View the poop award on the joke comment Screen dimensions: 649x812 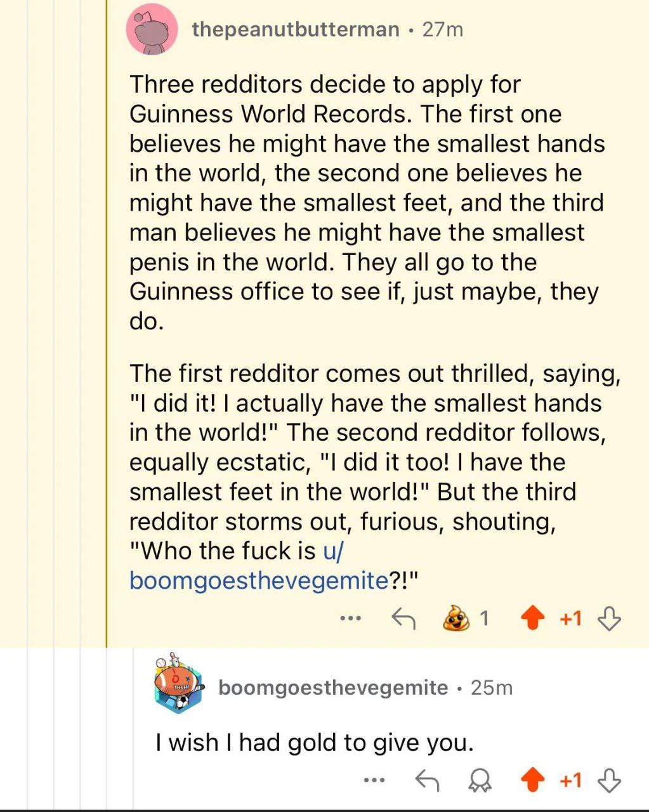457,618
